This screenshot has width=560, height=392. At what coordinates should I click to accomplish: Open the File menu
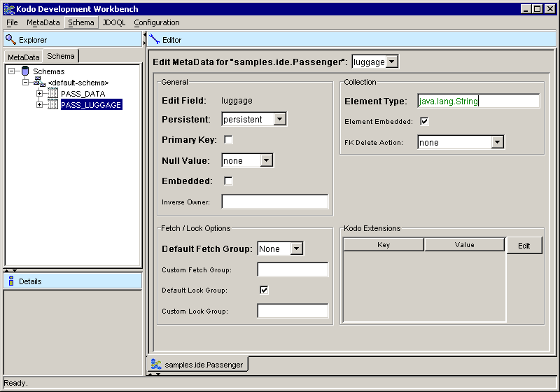click(x=12, y=22)
